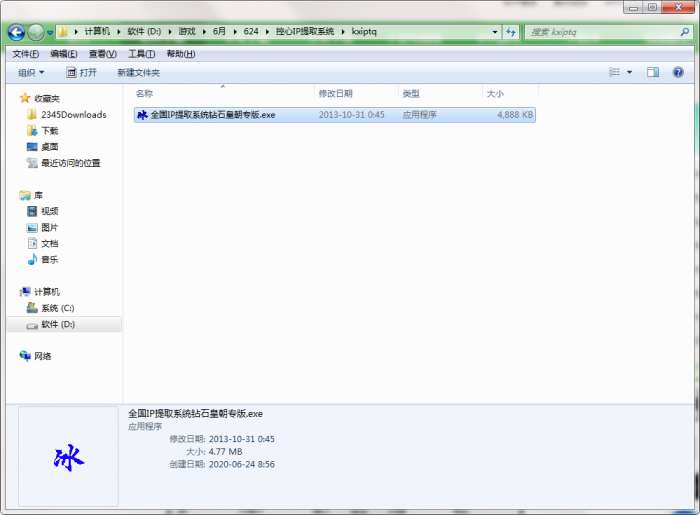Sort by the 修改日期 column header
Screen dimensions: 700x515
click(355, 93)
